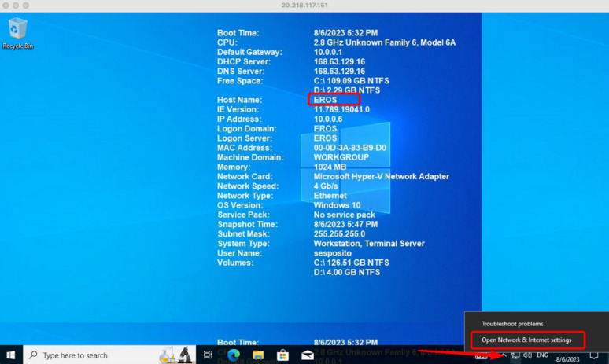Show hidden system tray icons
Image resolution: width=609 pixels, height=364 pixels.
point(503,355)
